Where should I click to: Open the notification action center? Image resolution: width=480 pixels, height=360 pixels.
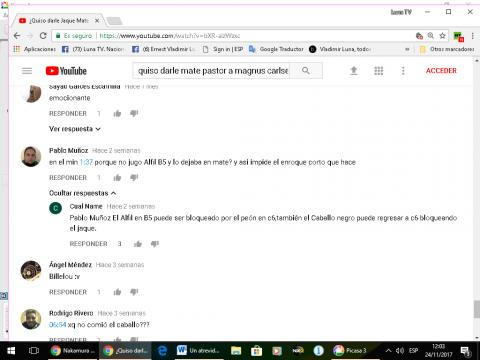click(x=465, y=351)
